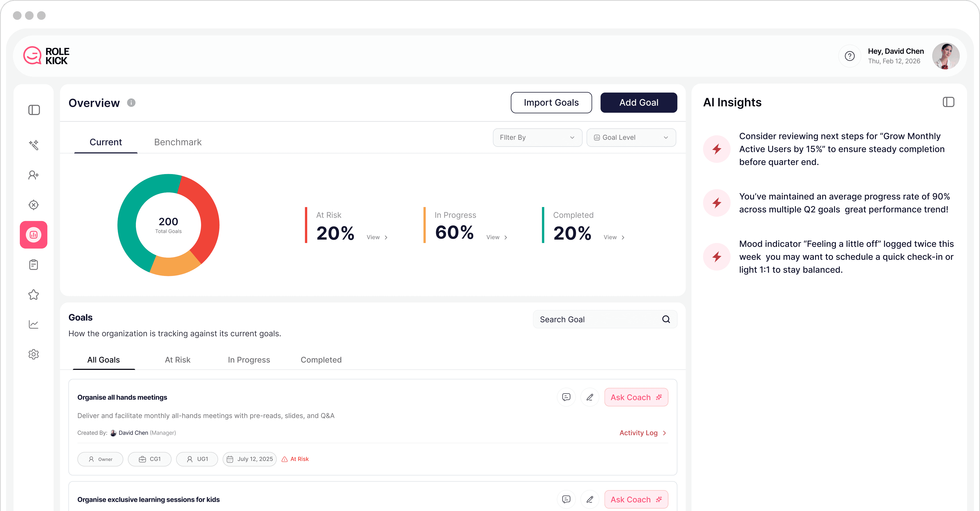Open the settings gear in sidebar
The height and width of the screenshot is (511, 980).
34,354
